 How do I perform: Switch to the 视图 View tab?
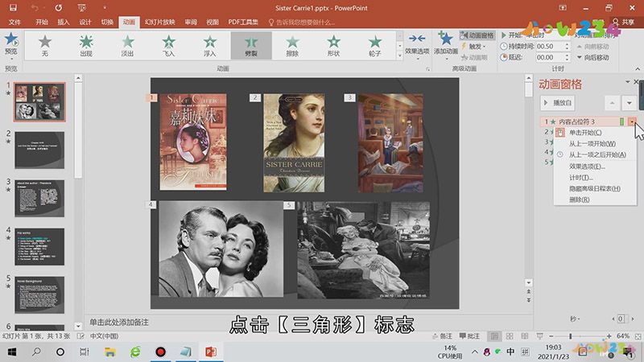coord(213,23)
